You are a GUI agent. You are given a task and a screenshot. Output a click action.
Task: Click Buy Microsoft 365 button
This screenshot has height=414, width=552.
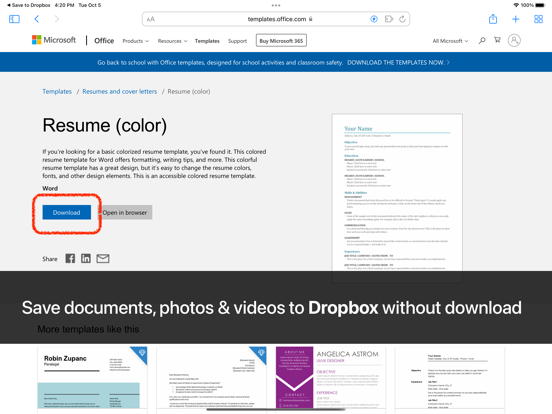281,40
